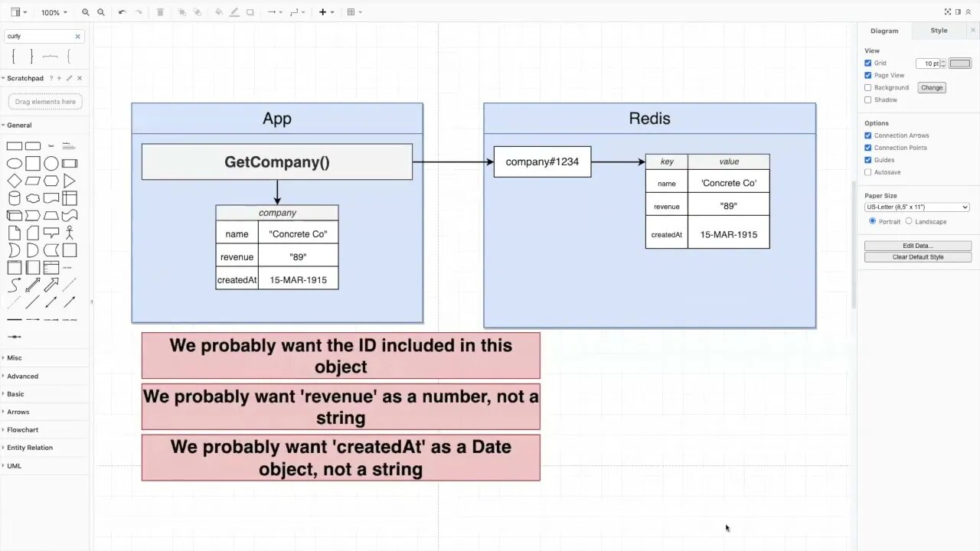This screenshot has width=980, height=551.
Task: Click the Change background button
Action: pyautogui.click(x=932, y=88)
